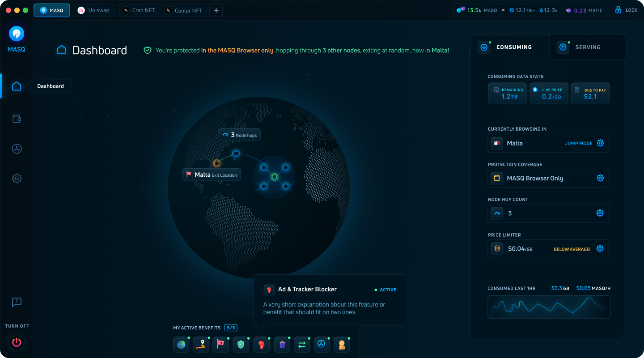
Task: Open Price Limiter settings gear
Action: pos(600,248)
